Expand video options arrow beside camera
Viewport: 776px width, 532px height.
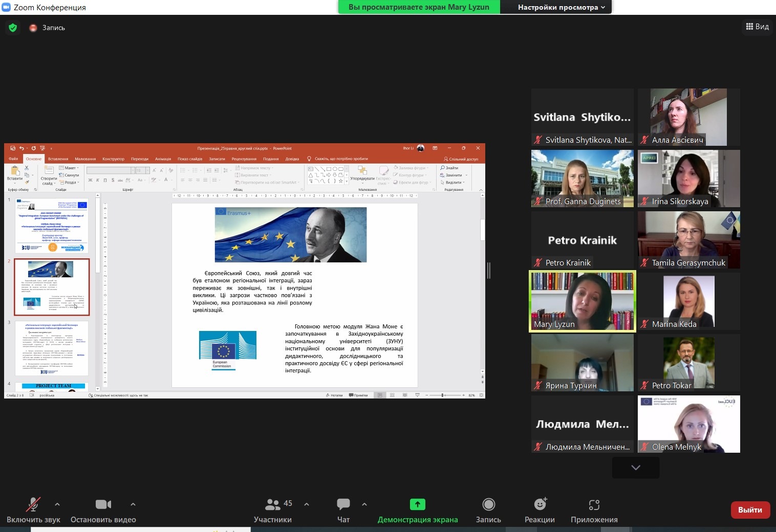pos(133,504)
